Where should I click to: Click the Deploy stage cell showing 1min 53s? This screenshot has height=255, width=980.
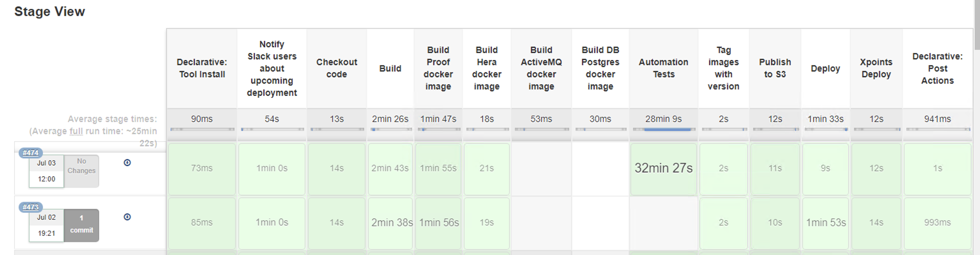point(825,223)
